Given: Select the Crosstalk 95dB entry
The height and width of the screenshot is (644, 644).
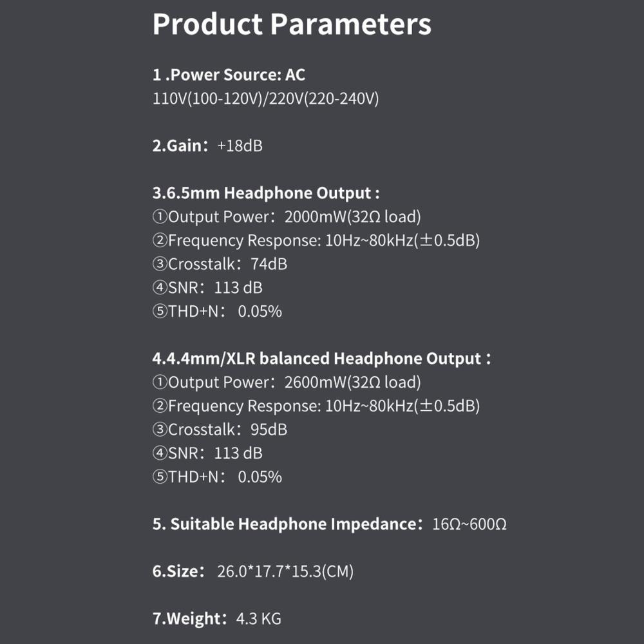Looking at the screenshot, I should pyautogui.click(x=220, y=430).
